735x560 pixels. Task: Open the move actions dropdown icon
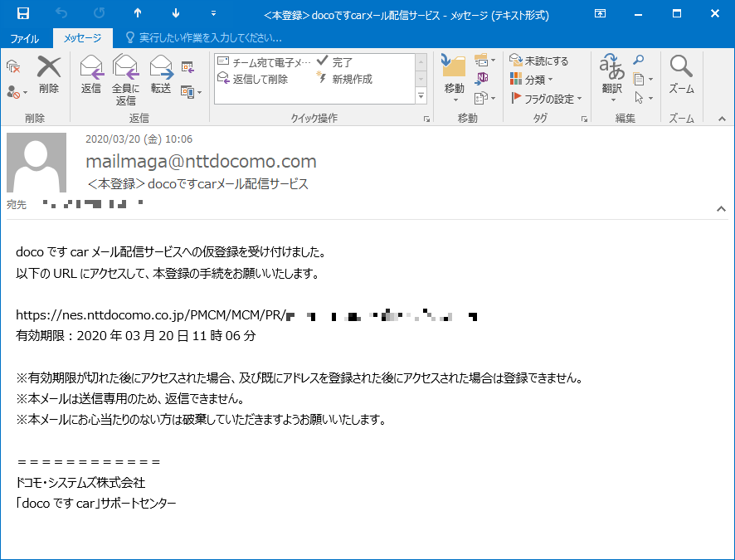(484, 98)
